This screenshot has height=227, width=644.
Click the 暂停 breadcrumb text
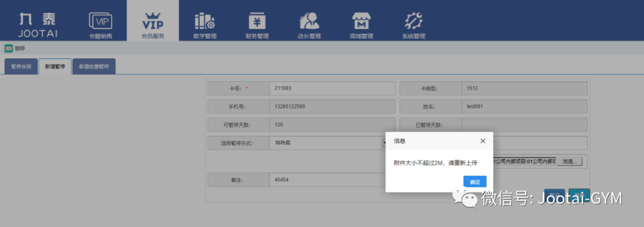pyautogui.click(x=20, y=48)
